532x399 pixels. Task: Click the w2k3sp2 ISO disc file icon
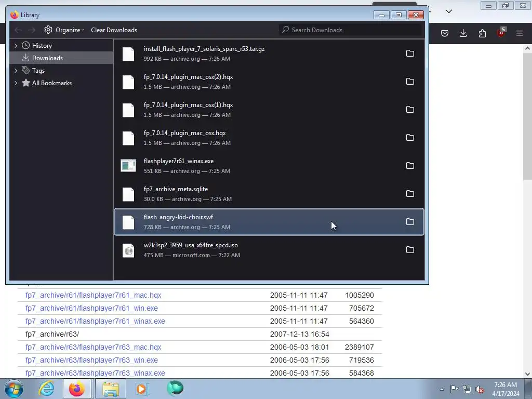click(128, 250)
